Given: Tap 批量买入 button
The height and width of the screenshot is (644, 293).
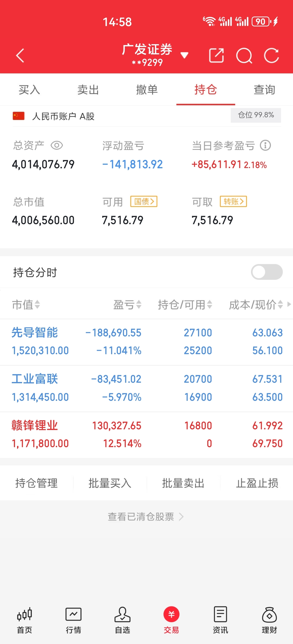Looking at the screenshot, I should tap(110, 483).
